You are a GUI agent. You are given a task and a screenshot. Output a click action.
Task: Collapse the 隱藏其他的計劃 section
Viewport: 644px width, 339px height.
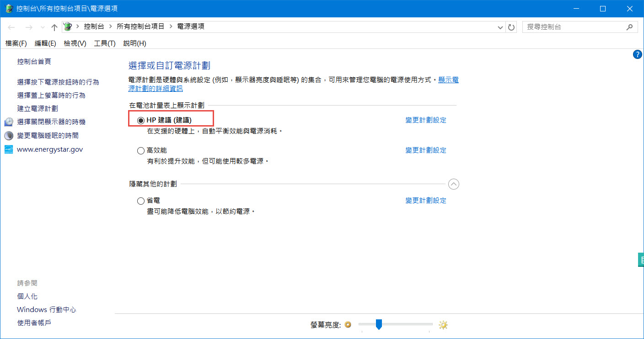point(453,184)
